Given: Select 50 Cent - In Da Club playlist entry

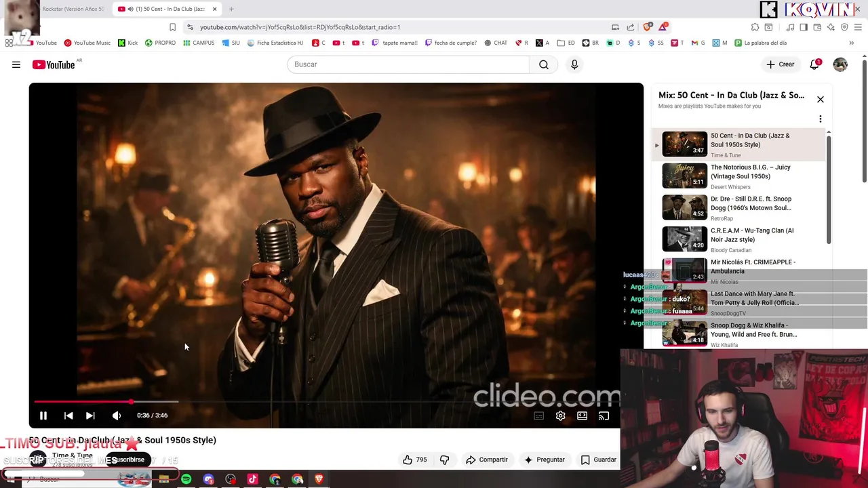Looking at the screenshot, I should click(x=739, y=144).
